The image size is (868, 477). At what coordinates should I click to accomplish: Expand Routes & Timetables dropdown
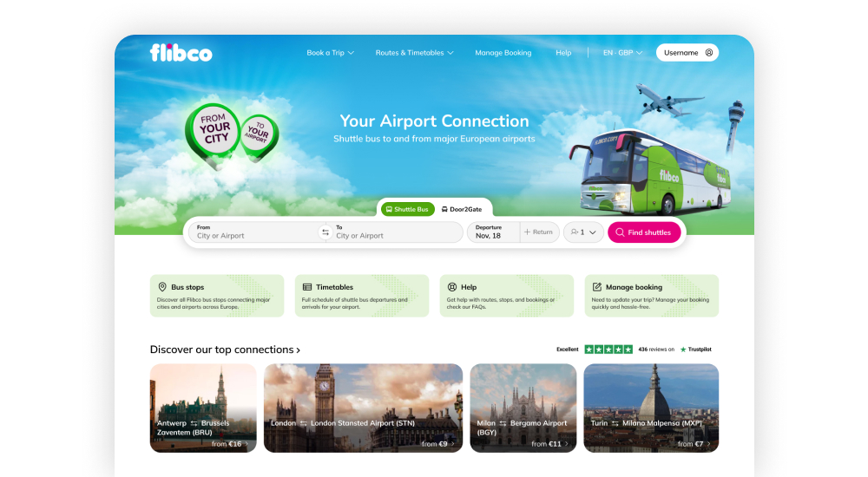click(x=415, y=53)
